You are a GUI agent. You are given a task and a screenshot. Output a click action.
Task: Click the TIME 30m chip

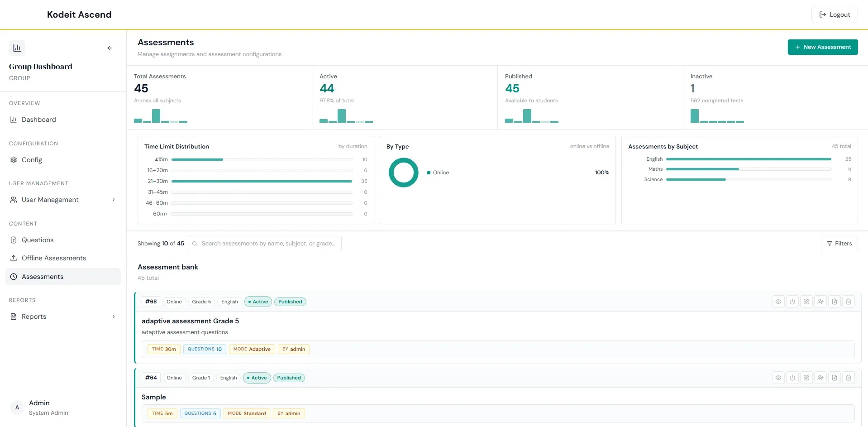(x=164, y=349)
